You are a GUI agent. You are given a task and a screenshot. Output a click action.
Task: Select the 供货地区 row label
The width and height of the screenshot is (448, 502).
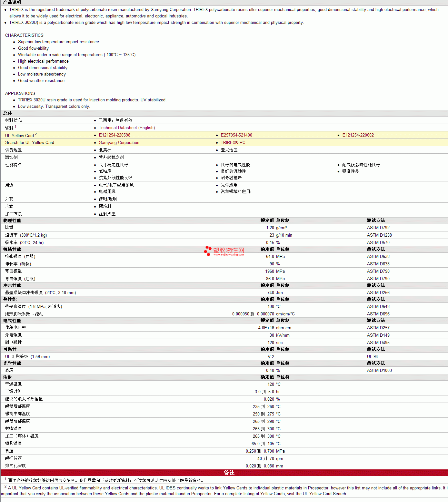(x=13, y=150)
